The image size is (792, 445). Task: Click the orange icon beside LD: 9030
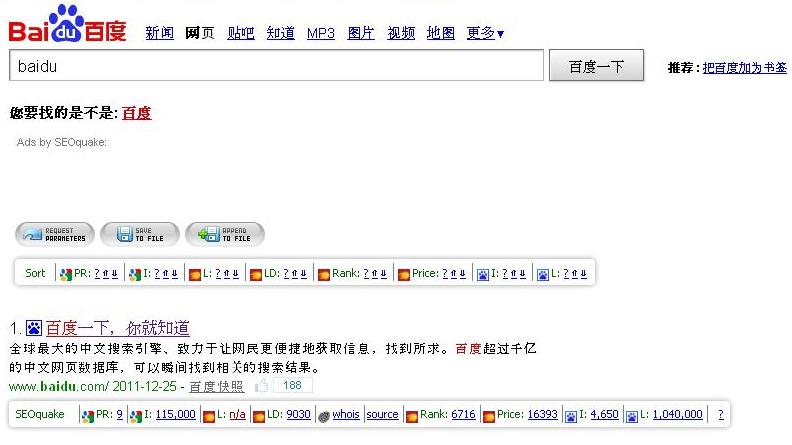point(259,416)
